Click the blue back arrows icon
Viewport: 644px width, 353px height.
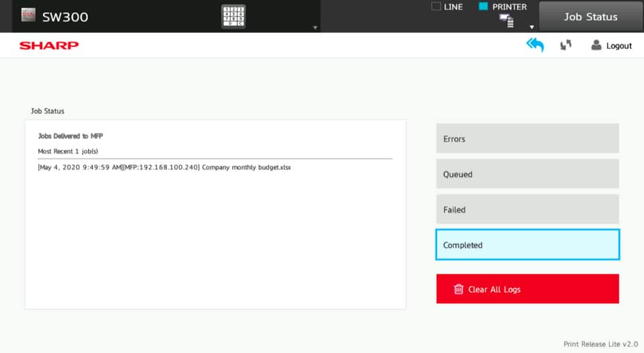[x=535, y=45]
